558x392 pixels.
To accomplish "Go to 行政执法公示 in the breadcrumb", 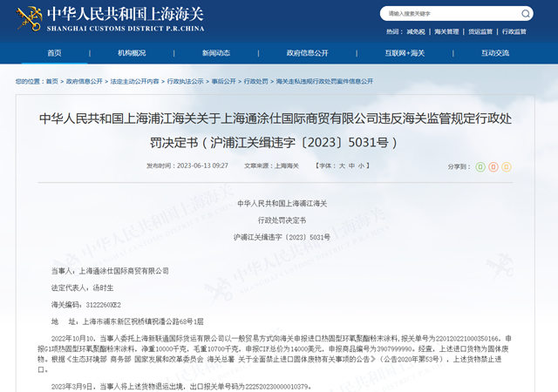I will [186, 81].
